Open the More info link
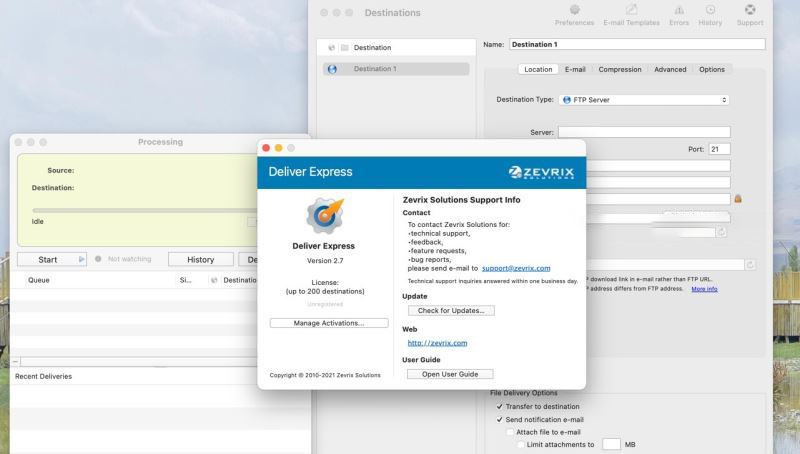 pyautogui.click(x=704, y=289)
